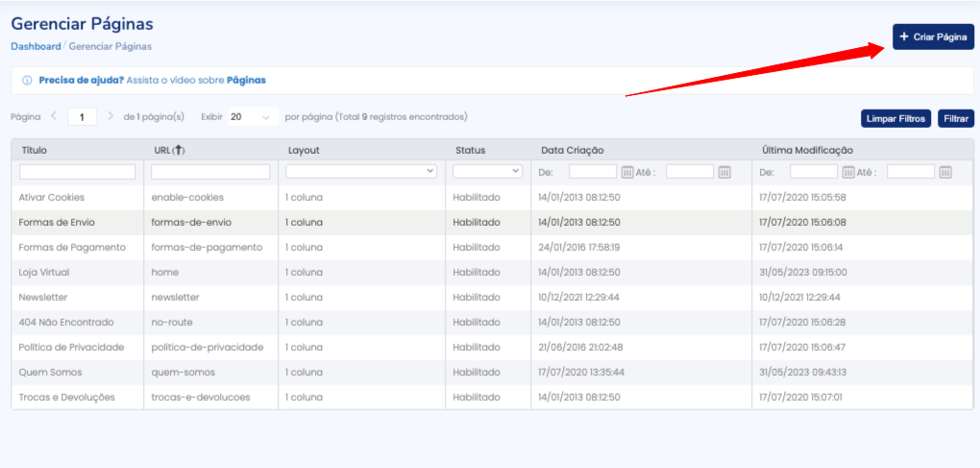The width and height of the screenshot is (980, 468).
Task: Sort table by the Título column header
Action: pyautogui.click(x=33, y=150)
